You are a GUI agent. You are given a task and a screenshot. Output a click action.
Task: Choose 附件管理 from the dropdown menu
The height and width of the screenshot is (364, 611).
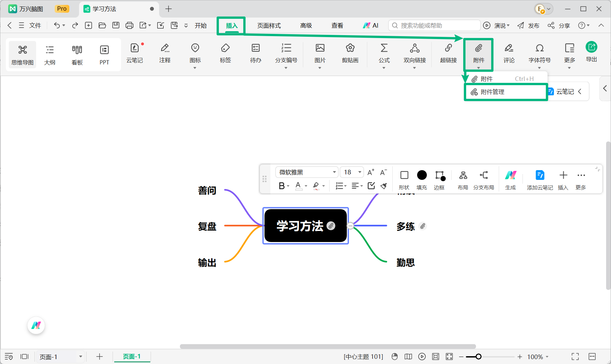(506, 92)
